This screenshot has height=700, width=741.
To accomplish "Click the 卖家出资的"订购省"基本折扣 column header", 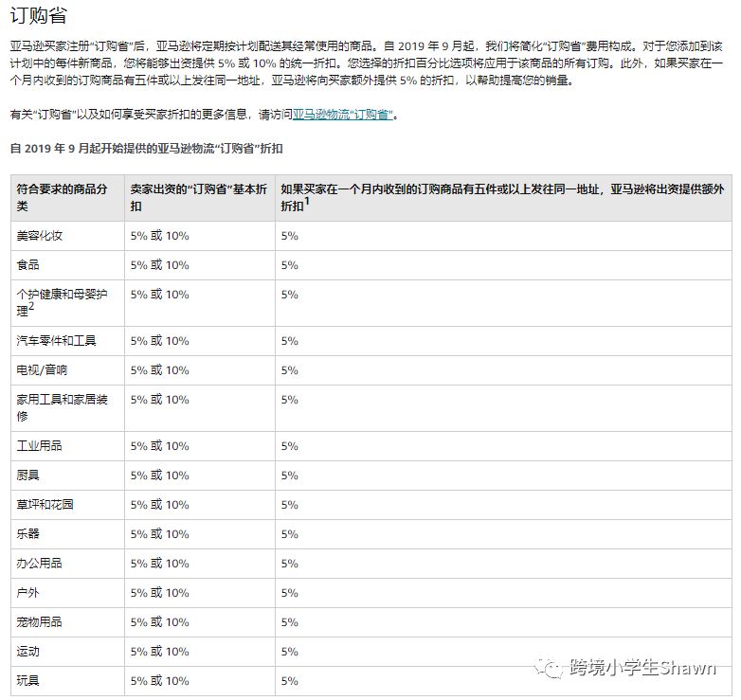I will pos(199,197).
